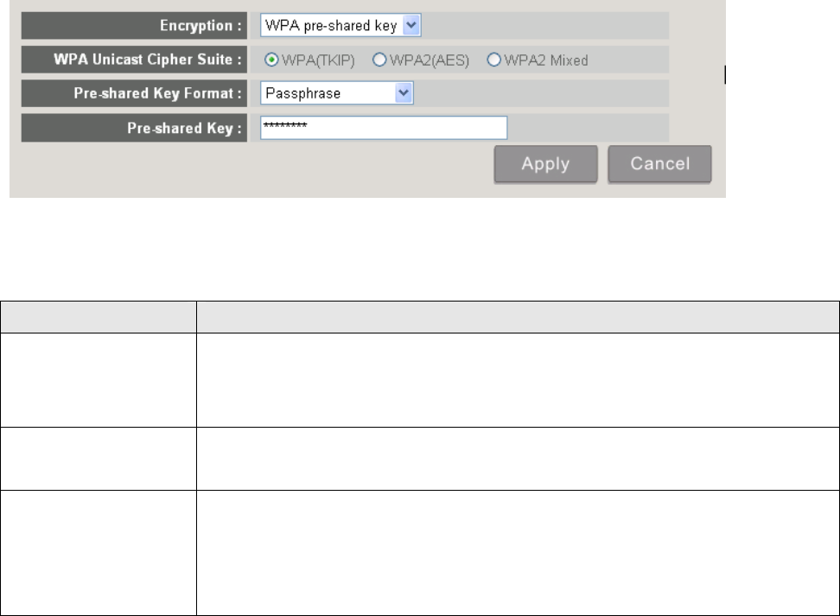
Task: Click the middle body row's narrow cell
Action: (98, 459)
